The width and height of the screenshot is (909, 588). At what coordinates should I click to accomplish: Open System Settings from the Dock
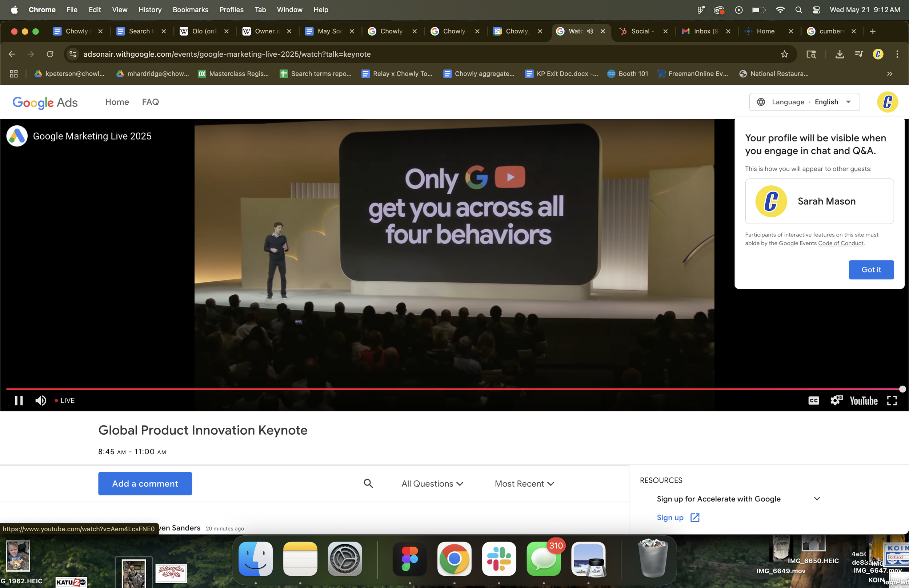[344, 559]
